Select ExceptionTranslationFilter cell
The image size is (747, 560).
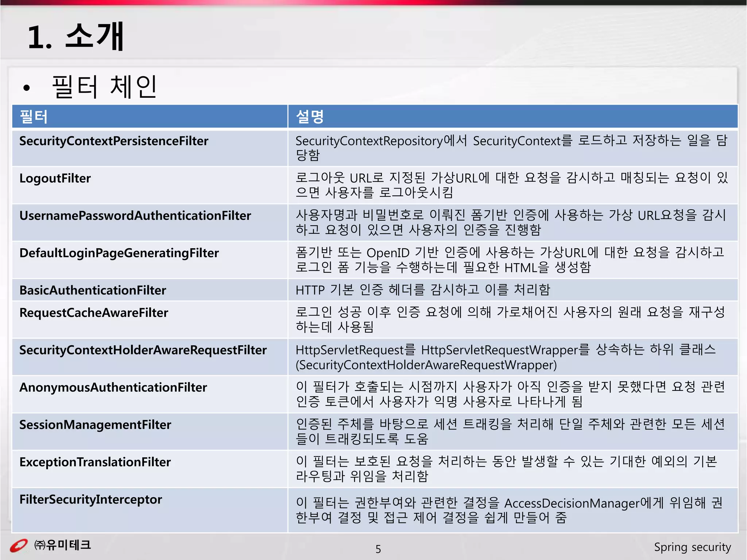(x=150, y=469)
